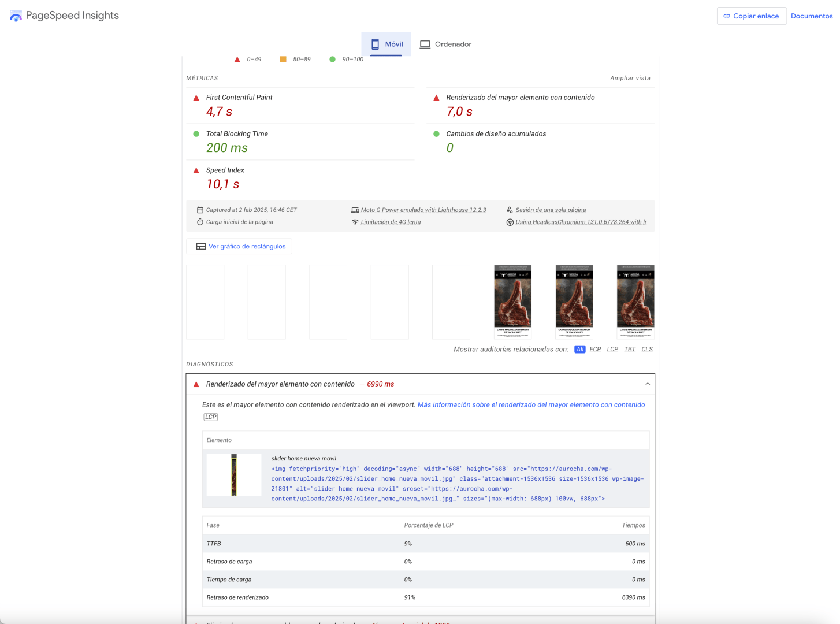
Task: Click the desktop monitor icon in Ordenador tab
Action: click(x=425, y=44)
